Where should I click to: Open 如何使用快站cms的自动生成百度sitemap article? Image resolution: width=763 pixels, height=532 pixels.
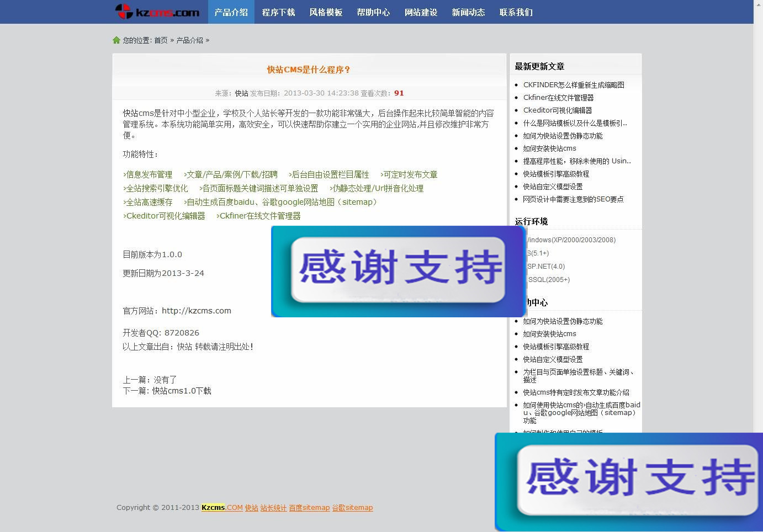582,413
